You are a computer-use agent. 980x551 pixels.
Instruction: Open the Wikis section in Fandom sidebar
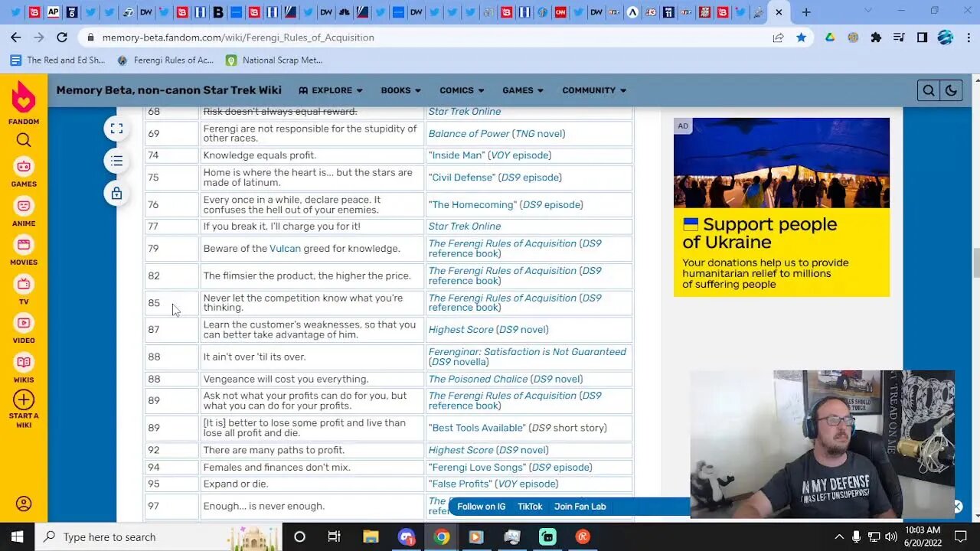(x=24, y=368)
